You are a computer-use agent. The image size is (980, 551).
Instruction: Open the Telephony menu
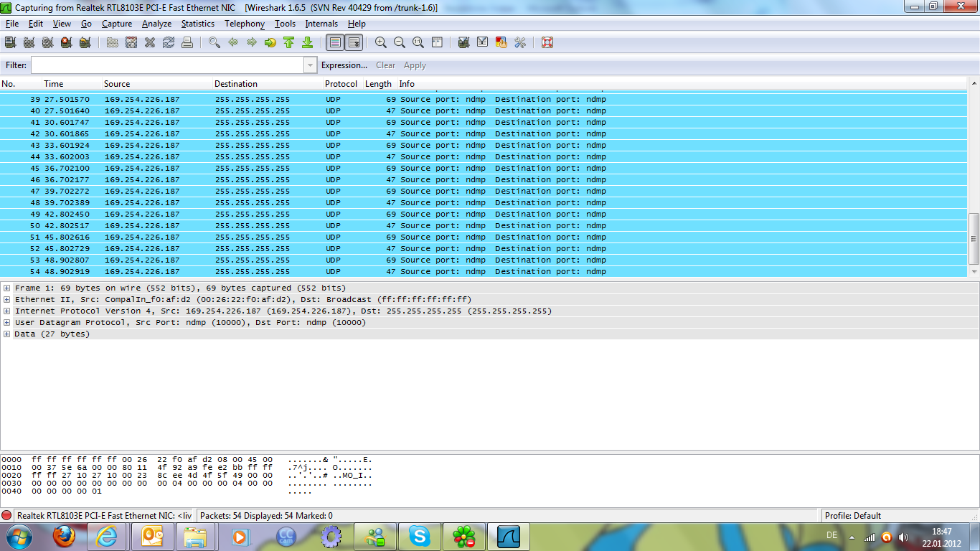coord(245,24)
